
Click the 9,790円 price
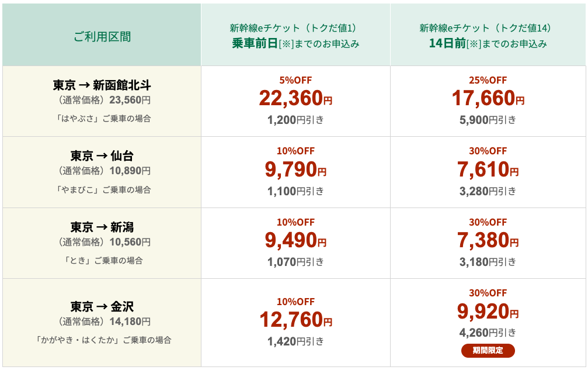(295, 170)
